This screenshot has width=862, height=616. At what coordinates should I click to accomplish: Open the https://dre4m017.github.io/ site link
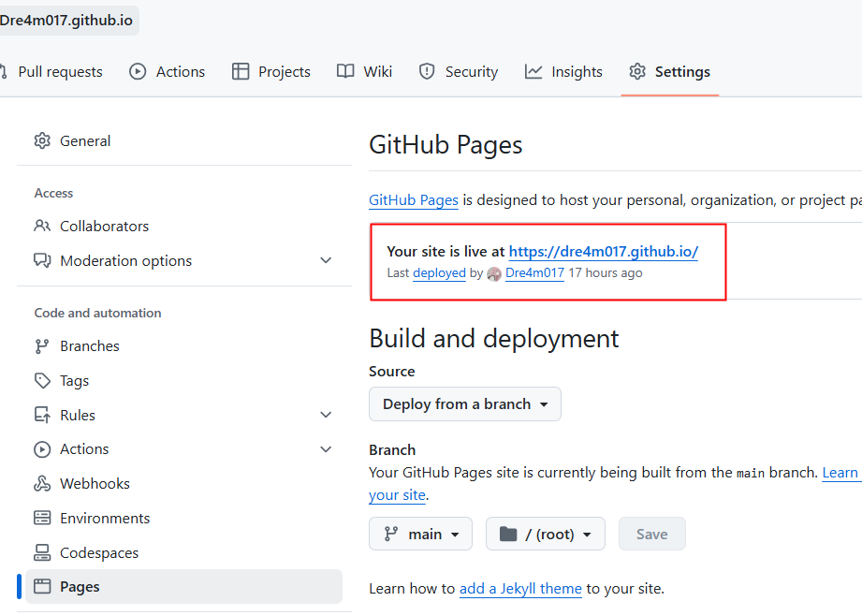(603, 251)
